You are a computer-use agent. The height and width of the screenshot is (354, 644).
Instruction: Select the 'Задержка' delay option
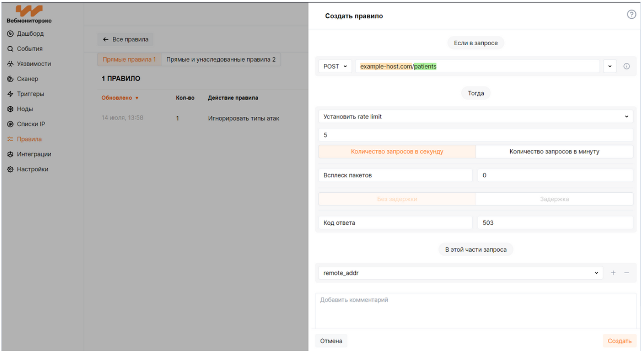(554, 199)
